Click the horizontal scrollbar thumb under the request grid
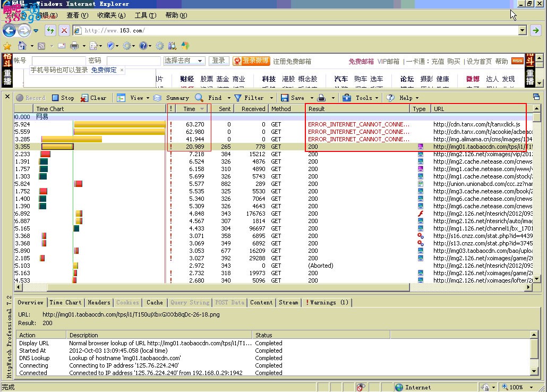 [x=228, y=287]
